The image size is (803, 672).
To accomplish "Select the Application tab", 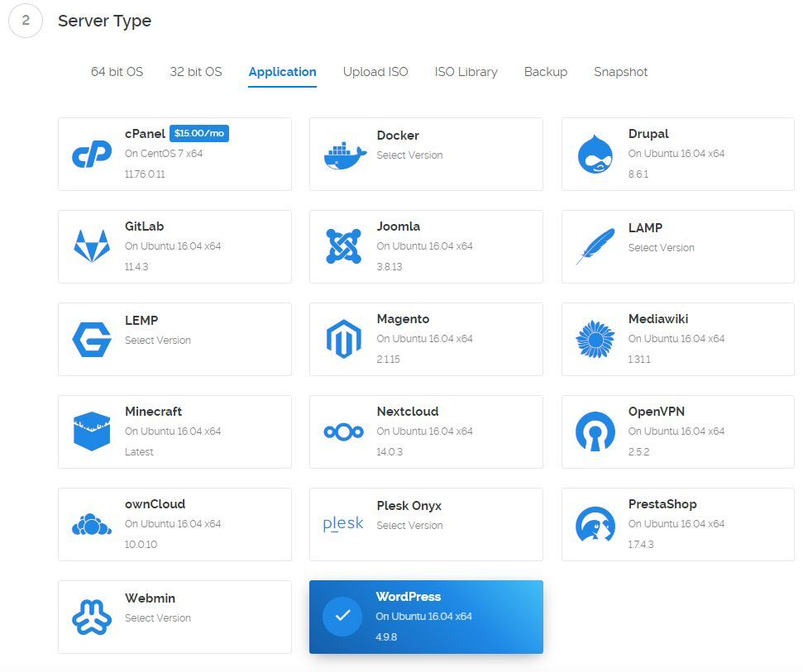I will 282,72.
